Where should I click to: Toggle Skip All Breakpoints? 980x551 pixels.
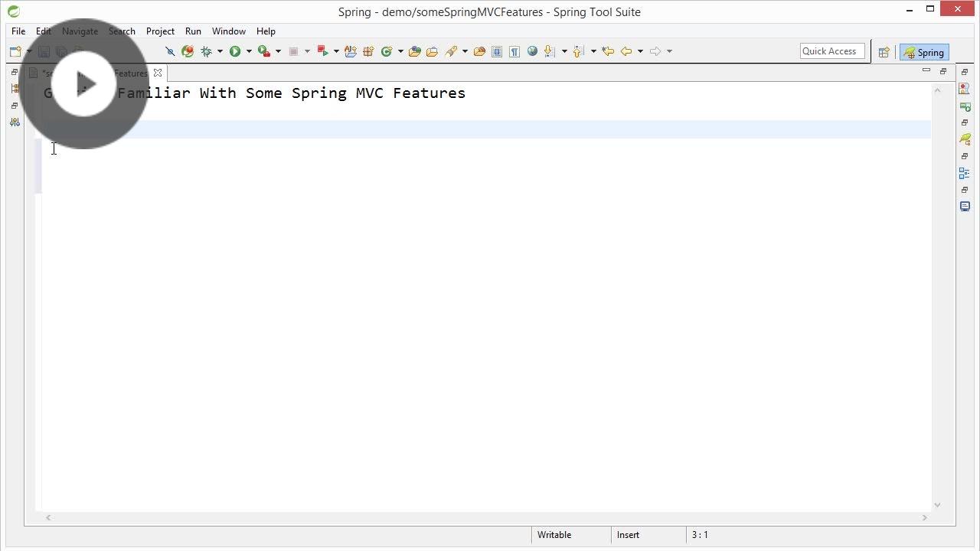pyautogui.click(x=170, y=51)
